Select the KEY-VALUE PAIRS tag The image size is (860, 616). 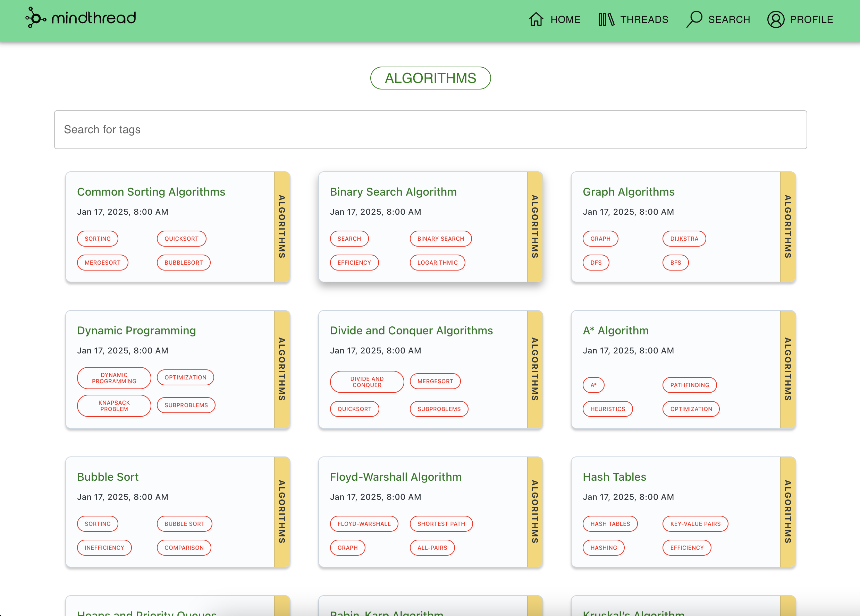pos(695,524)
